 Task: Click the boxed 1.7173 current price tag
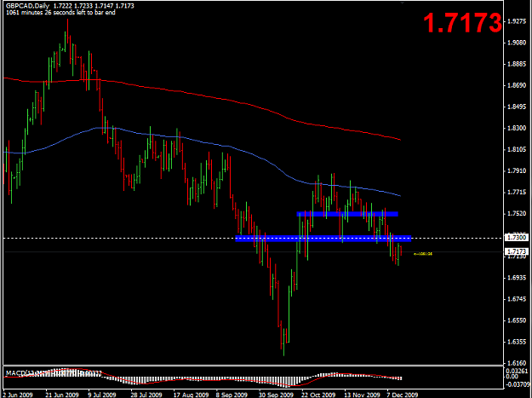(517, 251)
